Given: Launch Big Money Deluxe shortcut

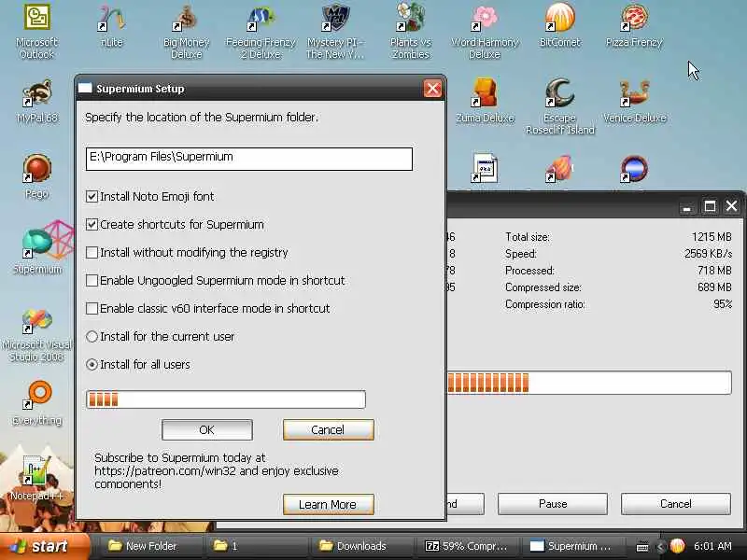Looking at the screenshot, I should (186, 31).
